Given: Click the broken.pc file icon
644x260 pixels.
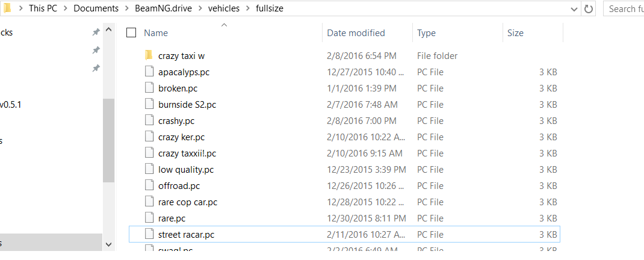Looking at the screenshot, I should (x=149, y=88).
